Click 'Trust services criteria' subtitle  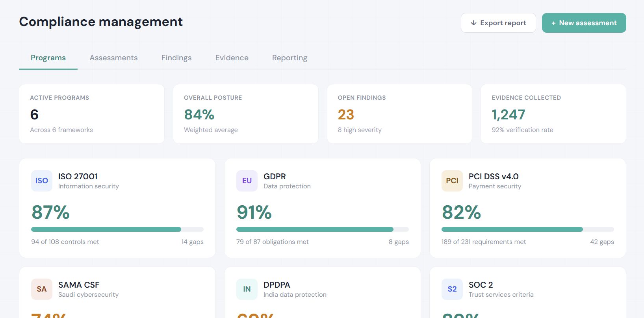(x=501, y=295)
